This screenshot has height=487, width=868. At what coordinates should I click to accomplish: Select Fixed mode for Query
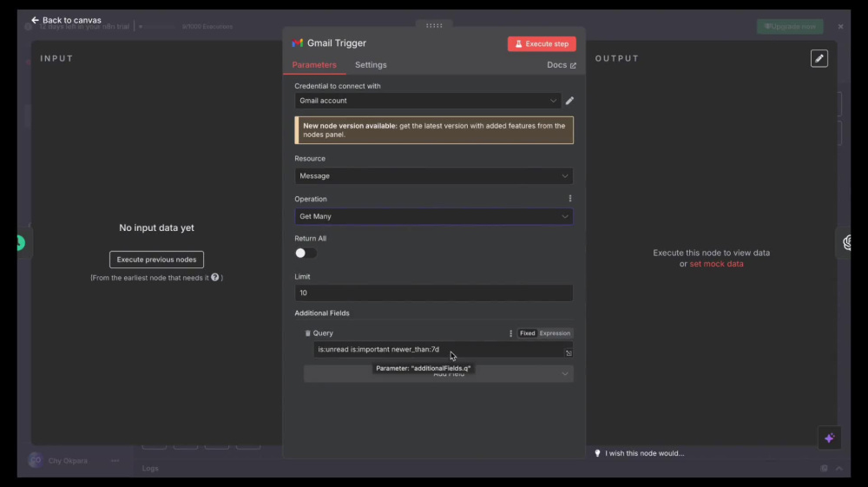pyautogui.click(x=527, y=333)
